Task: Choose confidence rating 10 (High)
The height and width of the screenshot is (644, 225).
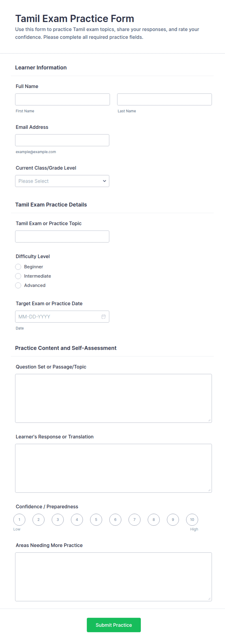Action: [192, 520]
